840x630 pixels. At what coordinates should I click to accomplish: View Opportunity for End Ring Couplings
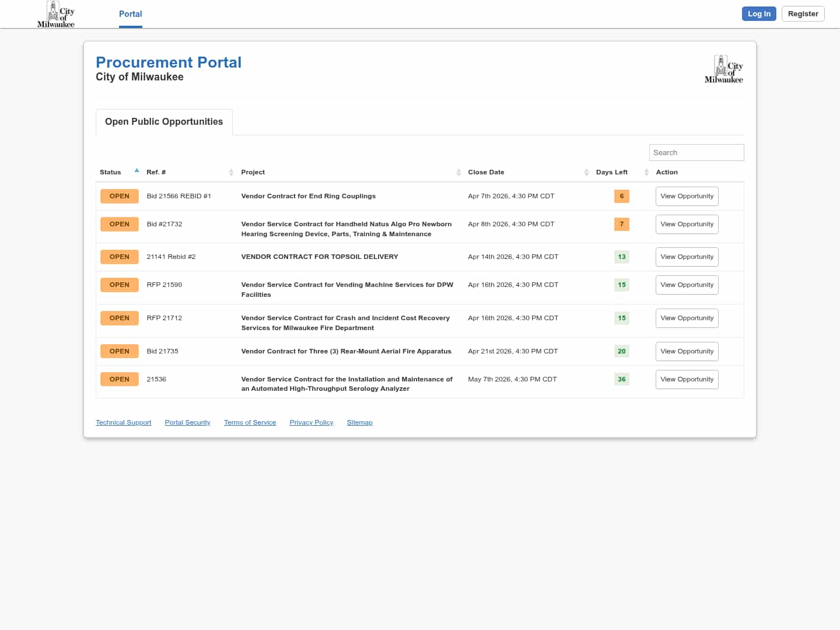(687, 197)
